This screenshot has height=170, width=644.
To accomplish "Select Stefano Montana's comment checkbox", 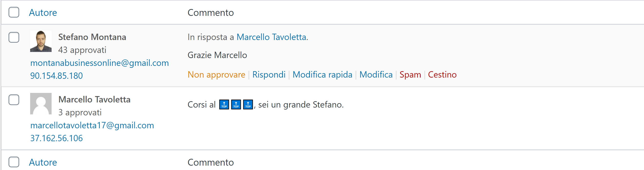I will point(14,37).
